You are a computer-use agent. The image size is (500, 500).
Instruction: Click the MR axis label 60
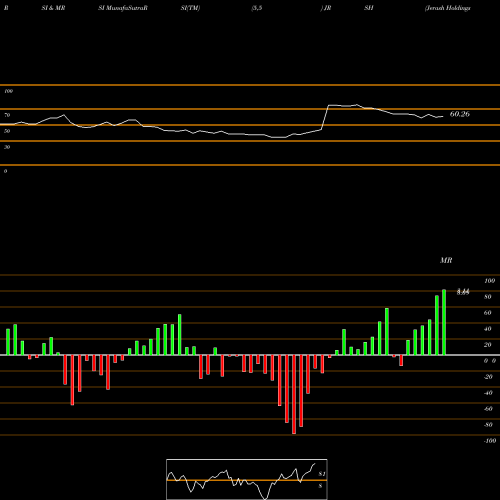coord(488,313)
